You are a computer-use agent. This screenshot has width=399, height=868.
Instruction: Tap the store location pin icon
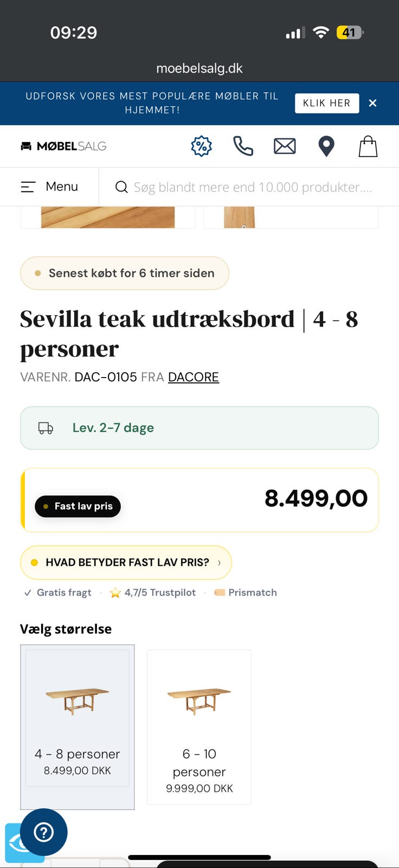tap(326, 146)
